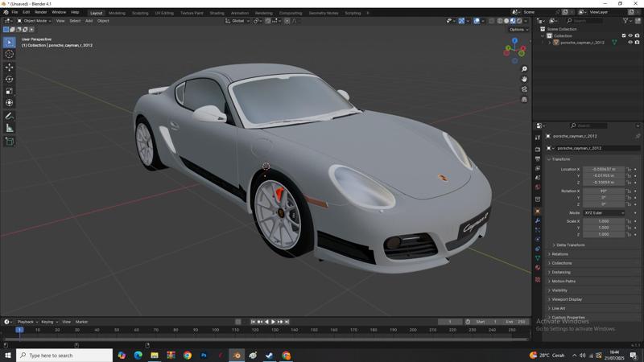644x362 pixels.
Task: Click the pan view hand icon
Action: point(524,79)
